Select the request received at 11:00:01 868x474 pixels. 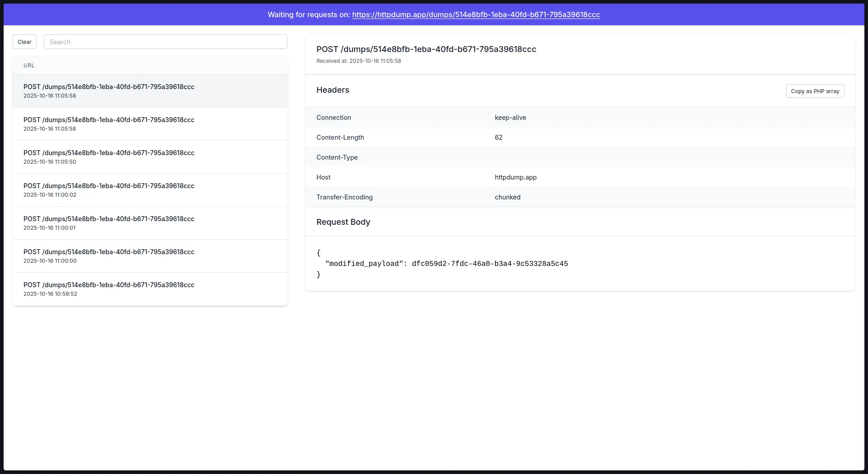(150, 223)
